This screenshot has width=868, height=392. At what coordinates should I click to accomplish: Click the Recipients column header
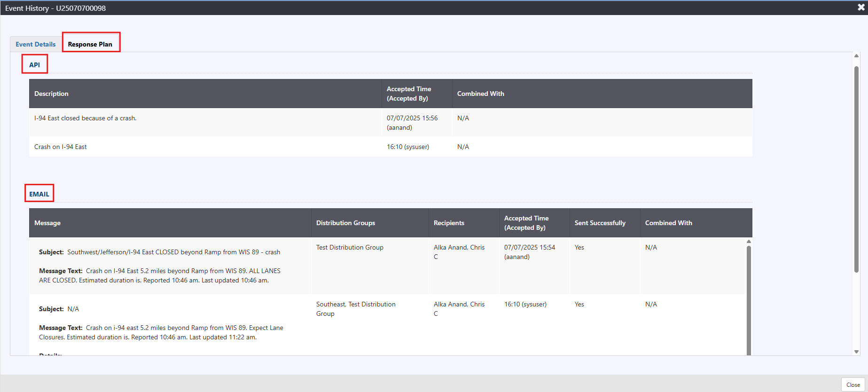(x=449, y=223)
